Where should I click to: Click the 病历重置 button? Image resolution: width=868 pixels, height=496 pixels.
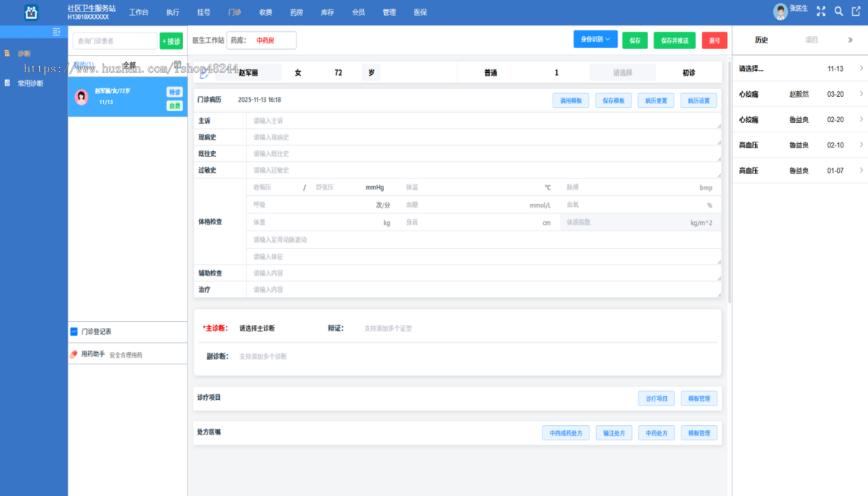point(656,101)
